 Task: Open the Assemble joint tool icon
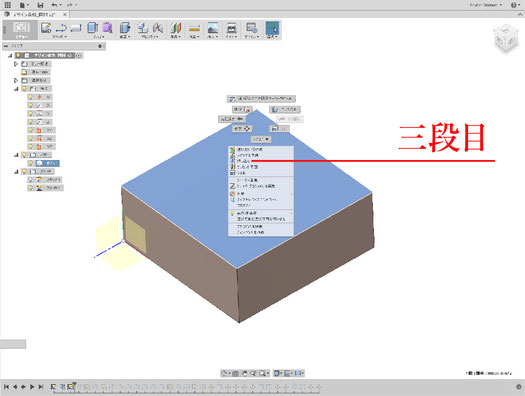157,28
